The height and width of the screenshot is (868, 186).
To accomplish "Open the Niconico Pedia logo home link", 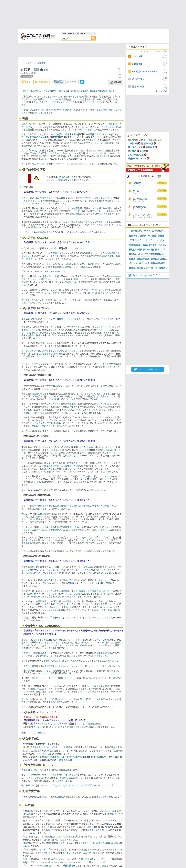I will [38, 36].
